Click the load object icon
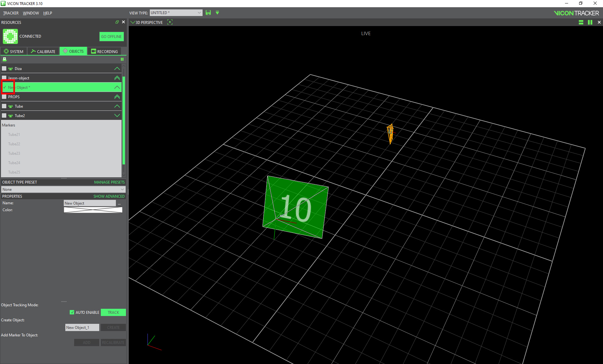 click(x=5, y=59)
